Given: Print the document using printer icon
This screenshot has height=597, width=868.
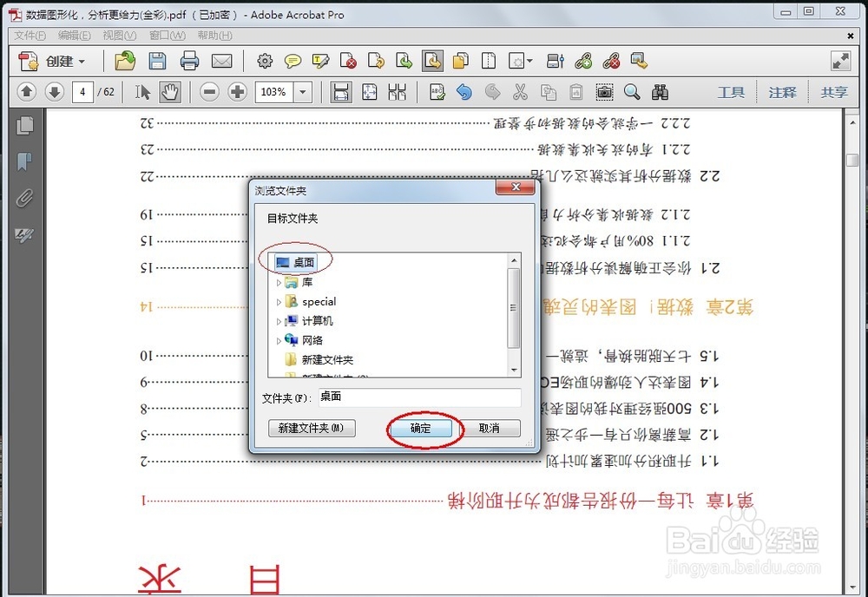Looking at the screenshot, I should point(189,61).
